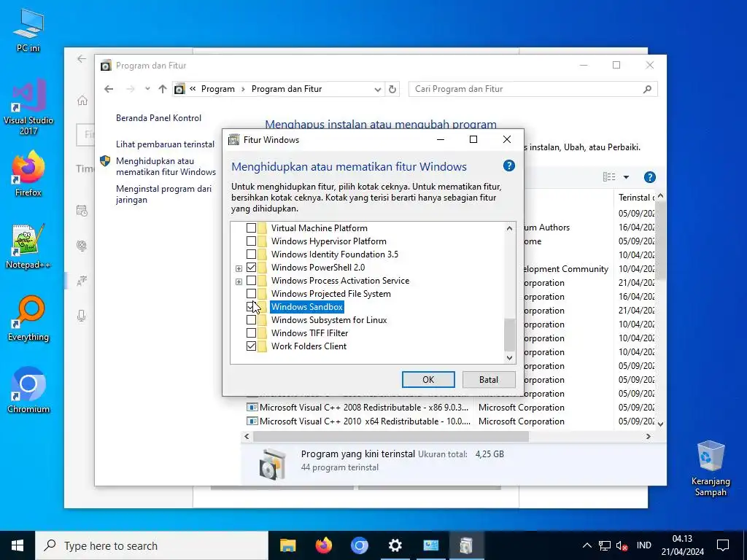
Task: Click the horizontal scrollbar in program list
Action: point(391,436)
